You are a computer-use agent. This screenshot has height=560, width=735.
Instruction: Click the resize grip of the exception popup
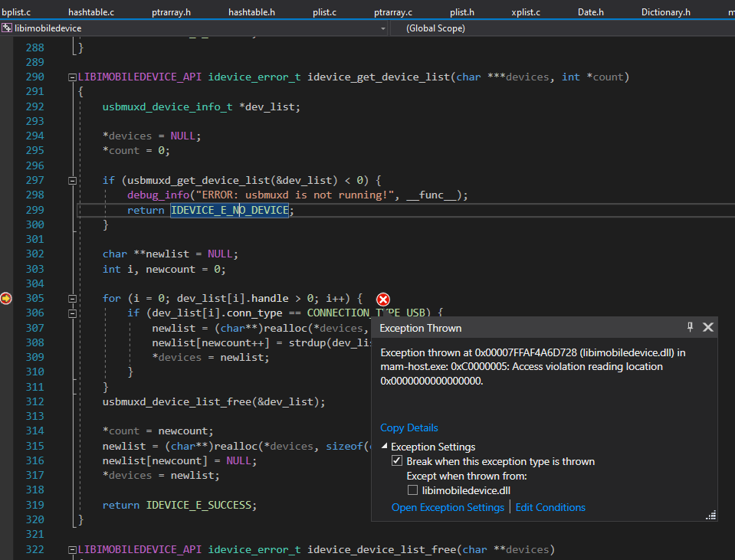click(710, 516)
